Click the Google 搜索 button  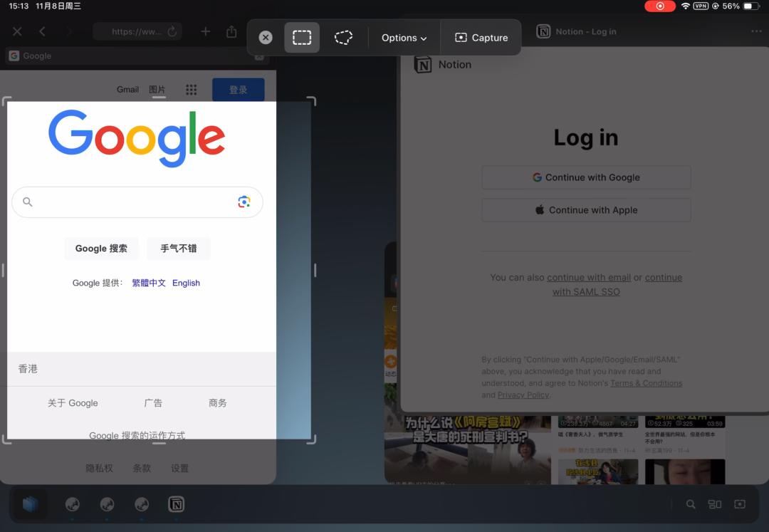click(101, 249)
